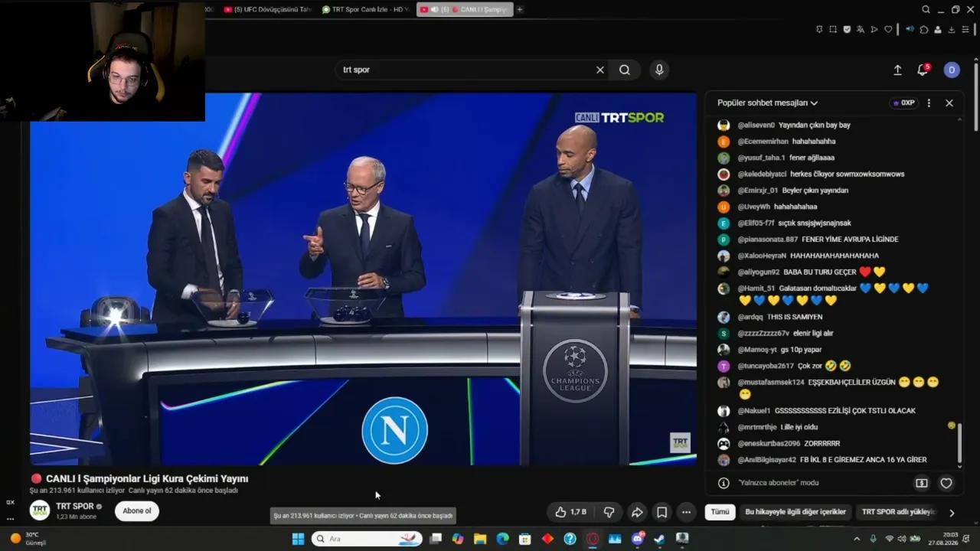
Task: Open browser easy setup sliders icon
Action: (x=965, y=29)
